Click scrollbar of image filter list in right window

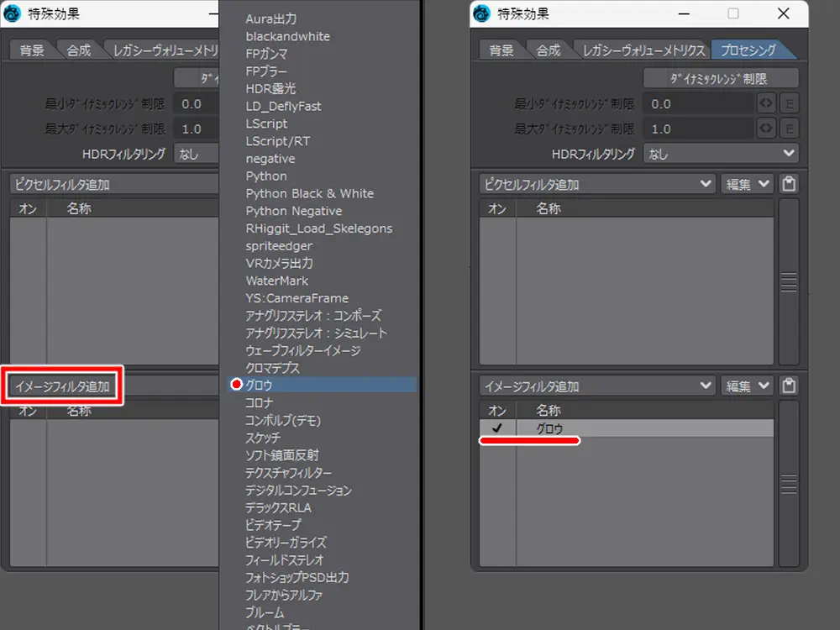tap(788, 483)
